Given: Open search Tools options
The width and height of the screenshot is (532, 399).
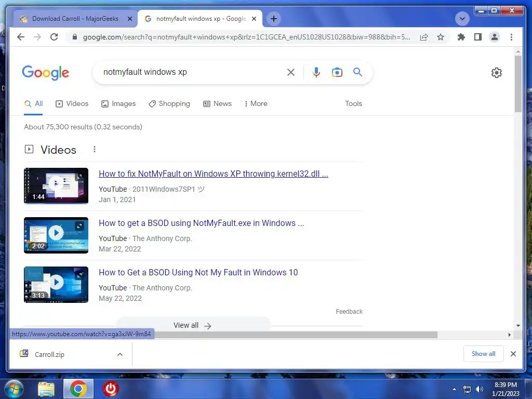Looking at the screenshot, I should pyautogui.click(x=353, y=104).
